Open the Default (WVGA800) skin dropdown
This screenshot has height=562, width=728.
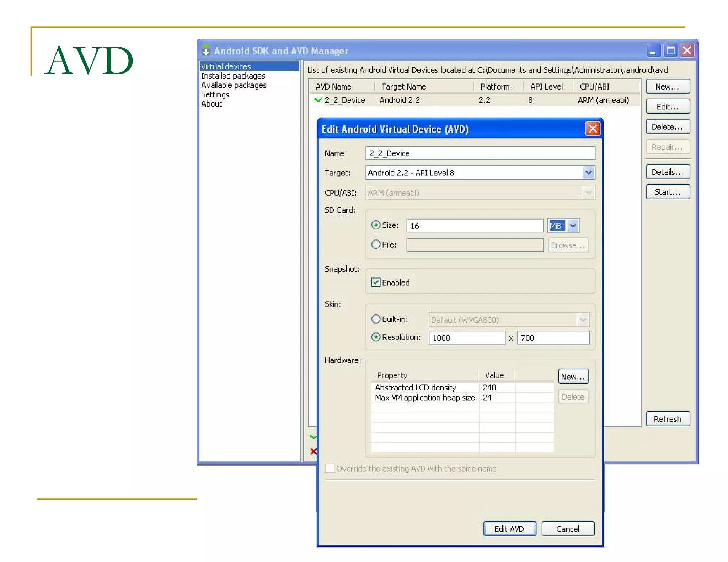(x=583, y=320)
